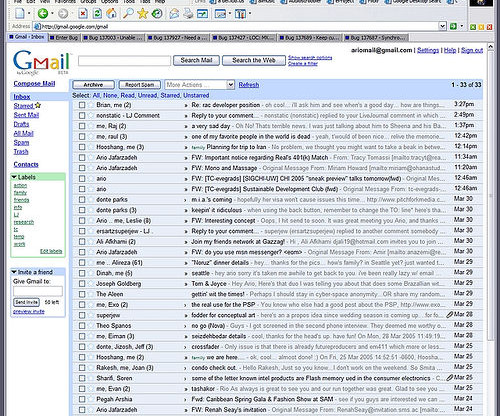Open the Settings link
Viewport: 500px width, 416px height.
pos(428,50)
